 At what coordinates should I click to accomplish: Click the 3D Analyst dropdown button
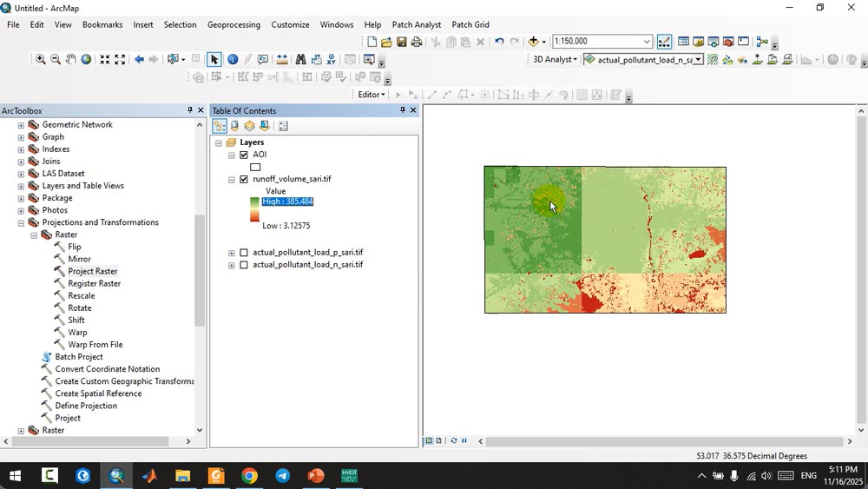[x=554, y=60]
